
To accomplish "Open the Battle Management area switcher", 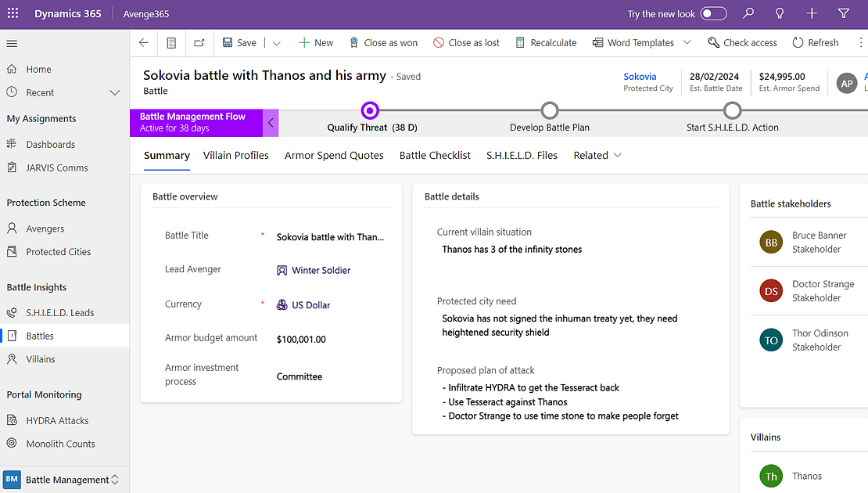I will point(63,480).
